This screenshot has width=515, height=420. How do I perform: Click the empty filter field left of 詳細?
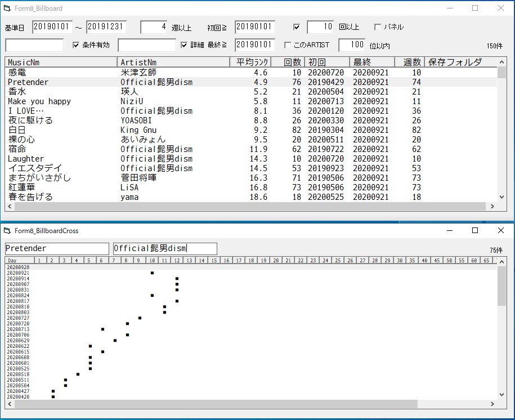coord(147,45)
